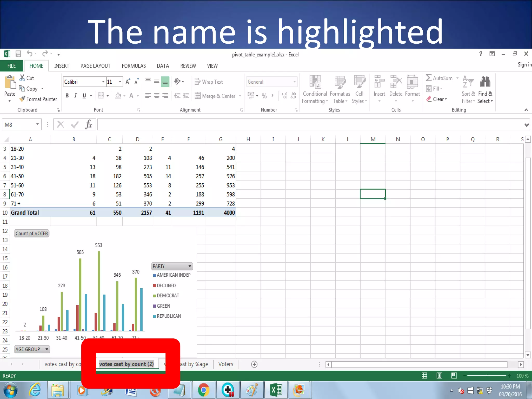Image resolution: width=532 pixels, height=399 pixels.
Task: Open the Font Color A swatch
Action: pos(131,96)
